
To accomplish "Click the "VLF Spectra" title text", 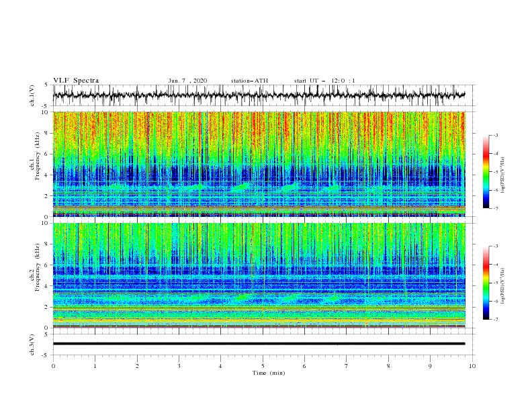I will (x=76, y=81).
